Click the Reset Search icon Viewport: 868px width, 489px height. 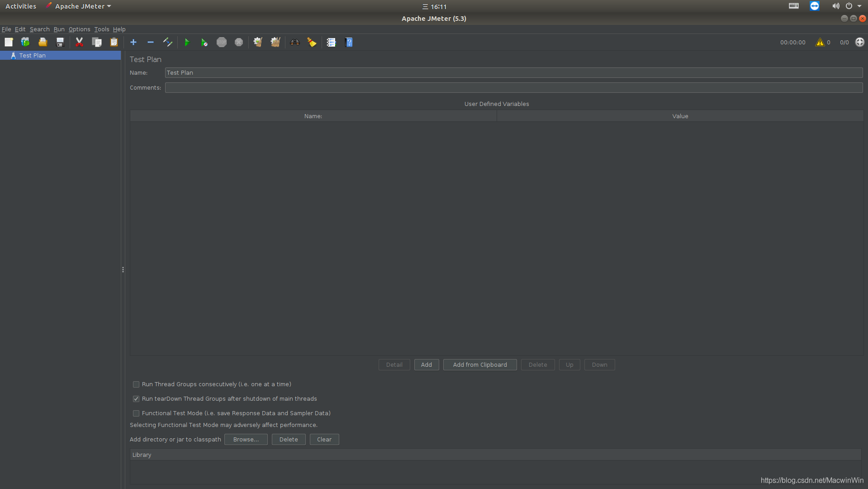pyautogui.click(x=312, y=42)
